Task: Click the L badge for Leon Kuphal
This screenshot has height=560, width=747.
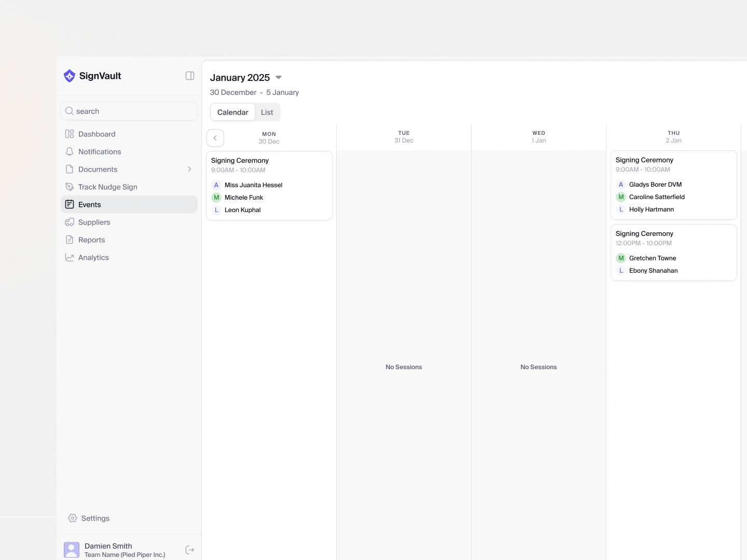Action: tap(216, 210)
